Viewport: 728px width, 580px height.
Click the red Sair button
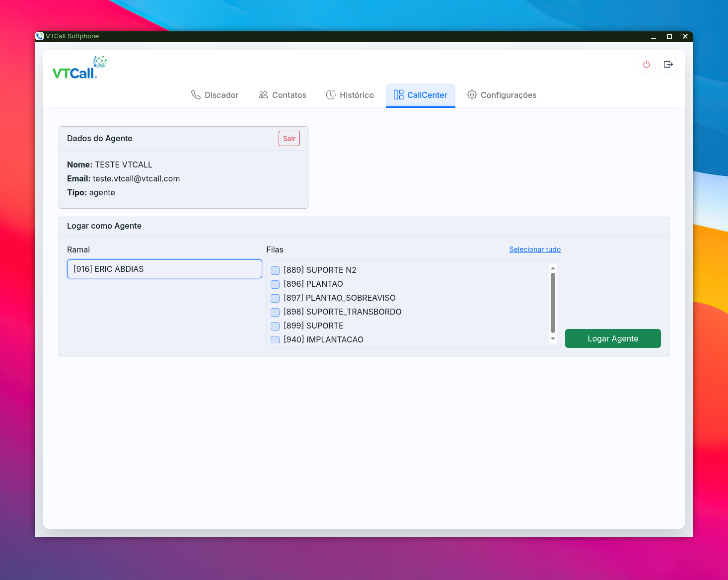coord(289,139)
